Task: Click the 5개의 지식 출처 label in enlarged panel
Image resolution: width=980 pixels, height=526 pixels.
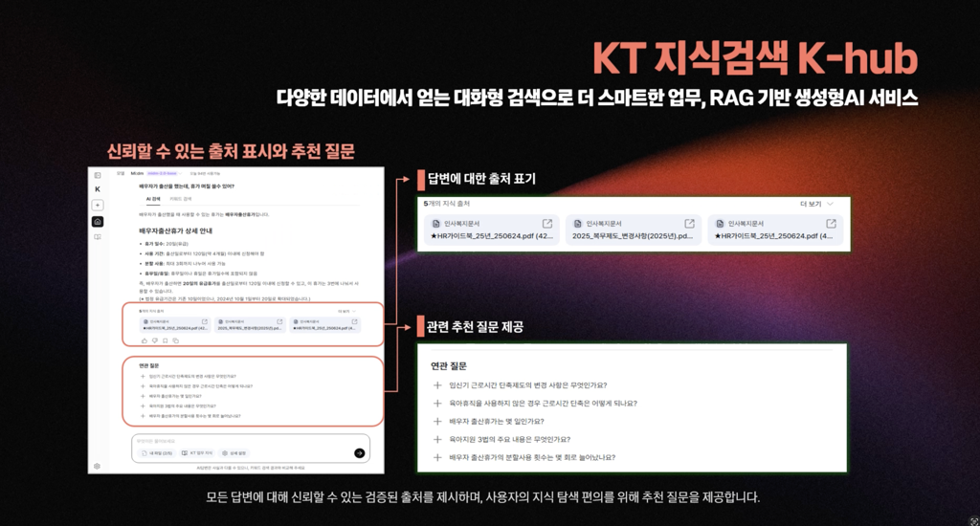Action: 446,204
